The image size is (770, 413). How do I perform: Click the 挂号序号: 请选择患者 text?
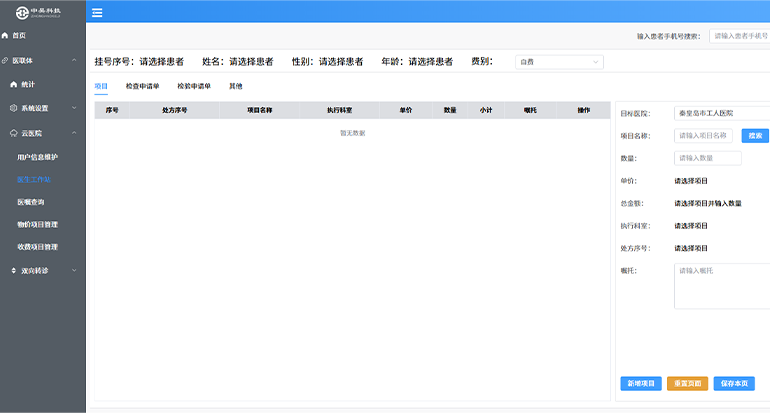(139, 62)
